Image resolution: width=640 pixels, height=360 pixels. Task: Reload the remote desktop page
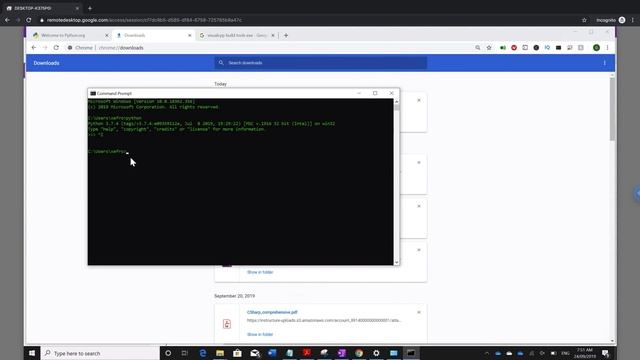29,20
